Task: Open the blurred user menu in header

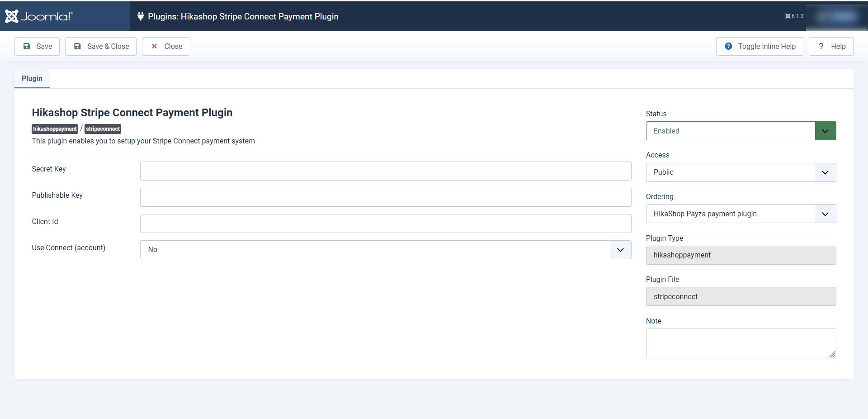Action: tap(837, 16)
